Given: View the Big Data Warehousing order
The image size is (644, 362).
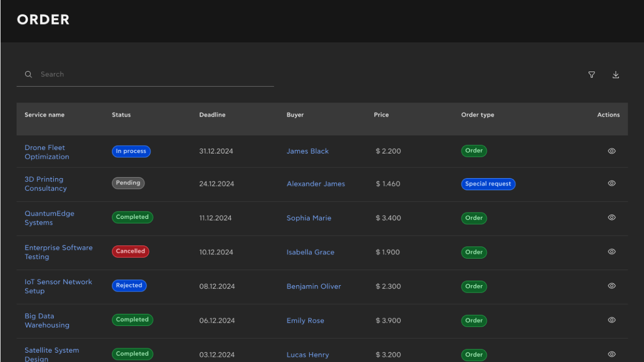Looking at the screenshot, I should [x=612, y=320].
